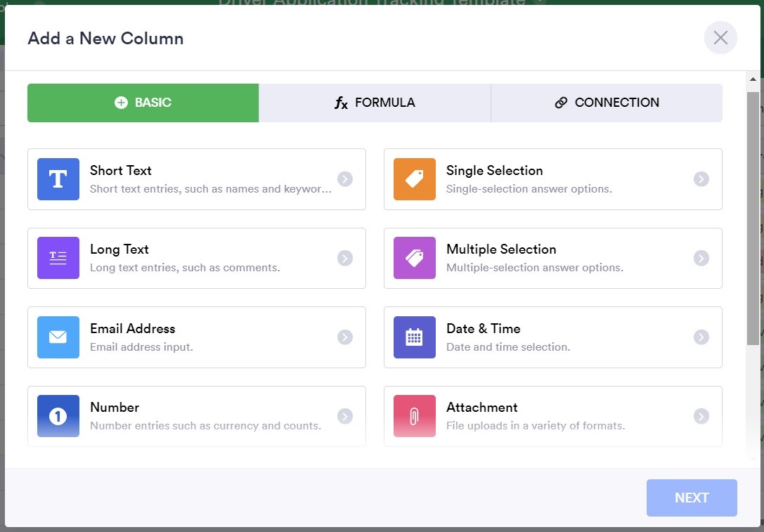Close the Add a New Column dialog
The width and height of the screenshot is (764, 532).
click(x=720, y=38)
